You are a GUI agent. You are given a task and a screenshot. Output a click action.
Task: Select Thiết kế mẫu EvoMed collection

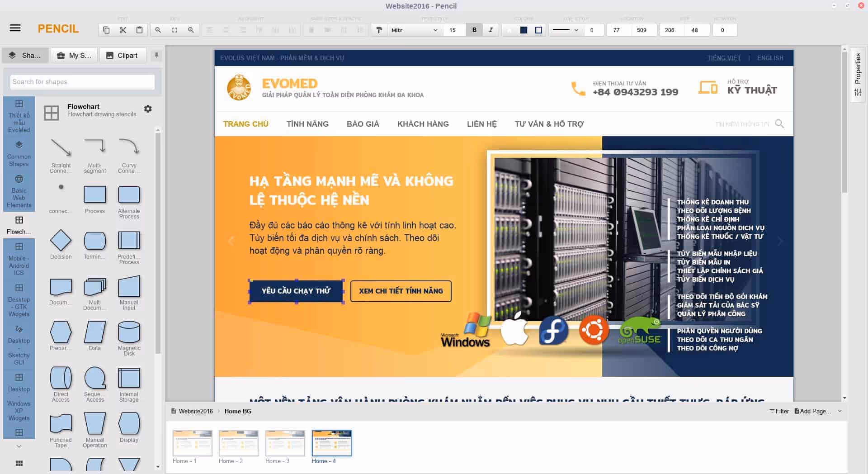pos(19,116)
